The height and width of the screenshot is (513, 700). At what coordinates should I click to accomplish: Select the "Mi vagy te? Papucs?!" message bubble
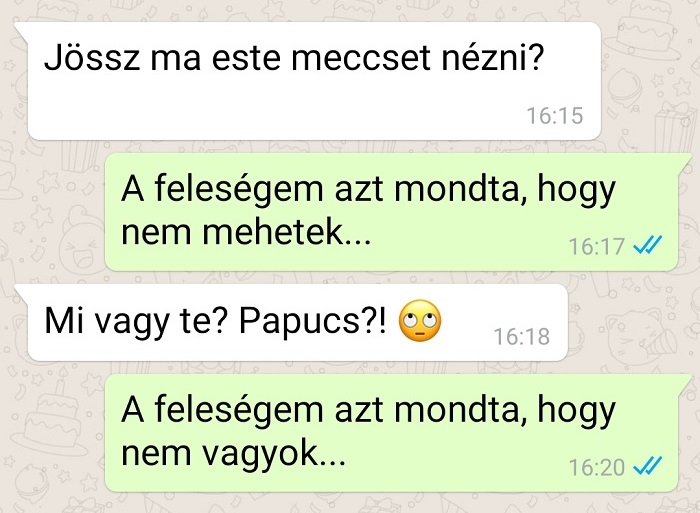tap(297, 322)
